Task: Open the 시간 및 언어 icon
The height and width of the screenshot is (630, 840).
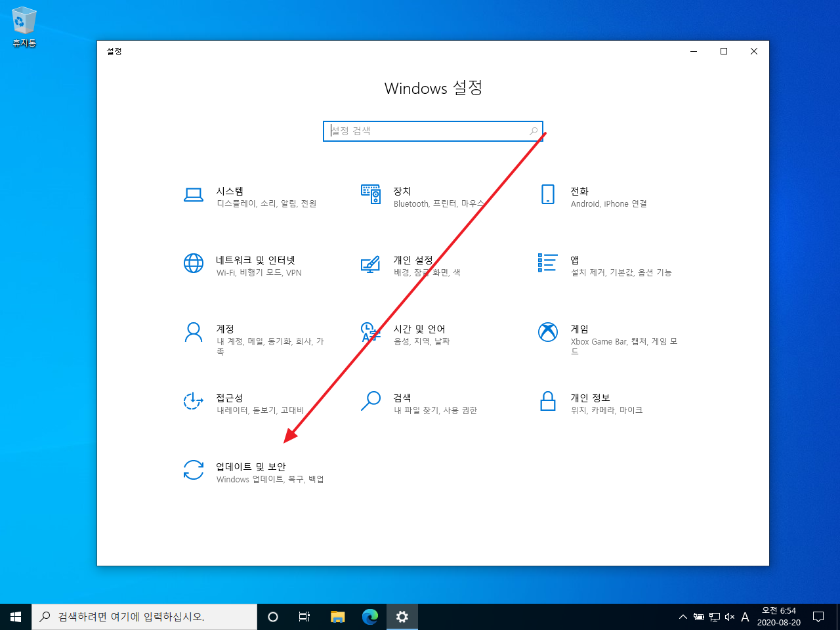Action: pyautogui.click(x=371, y=332)
